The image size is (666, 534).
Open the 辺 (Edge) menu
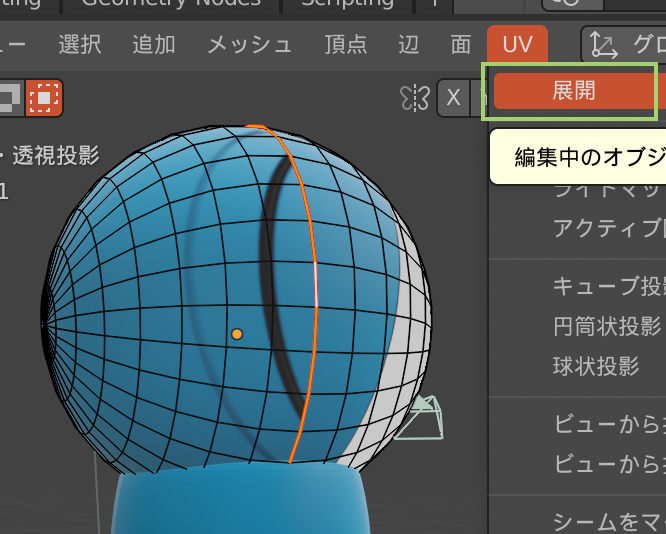point(409,44)
